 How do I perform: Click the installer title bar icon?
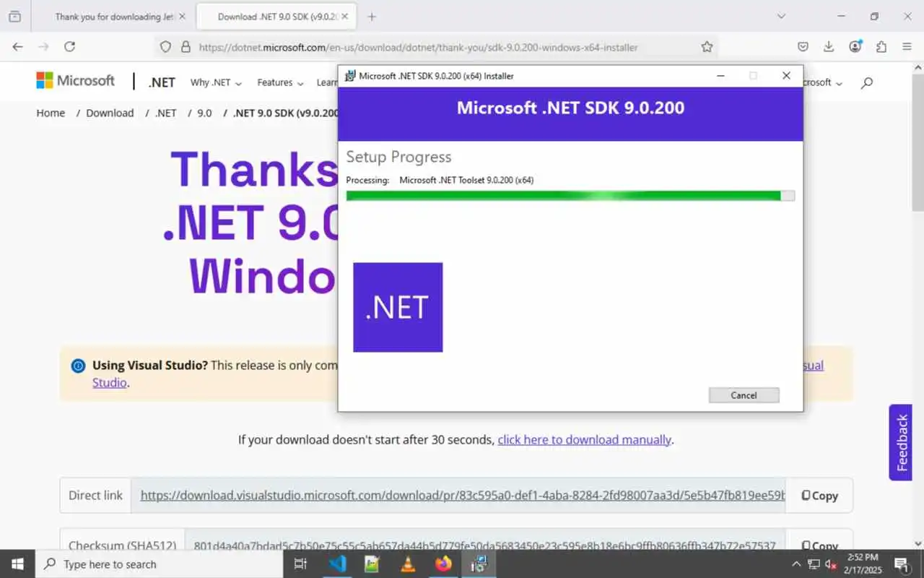(x=350, y=76)
